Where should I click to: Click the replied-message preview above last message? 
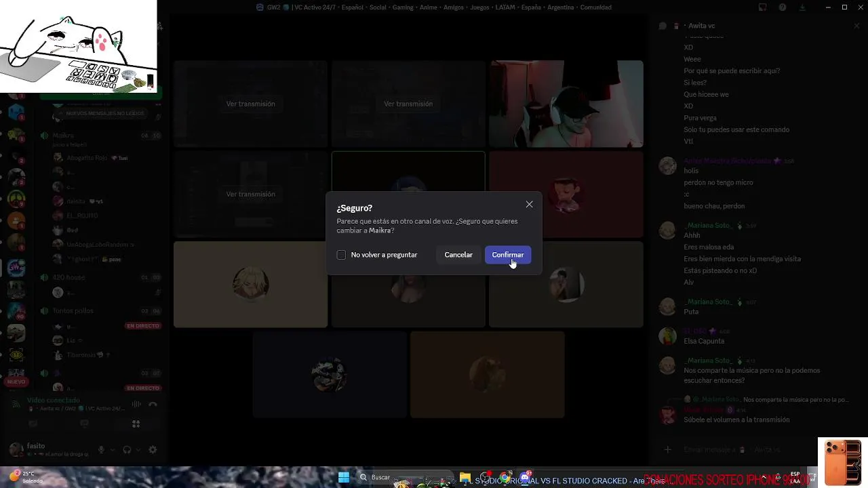(x=766, y=399)
